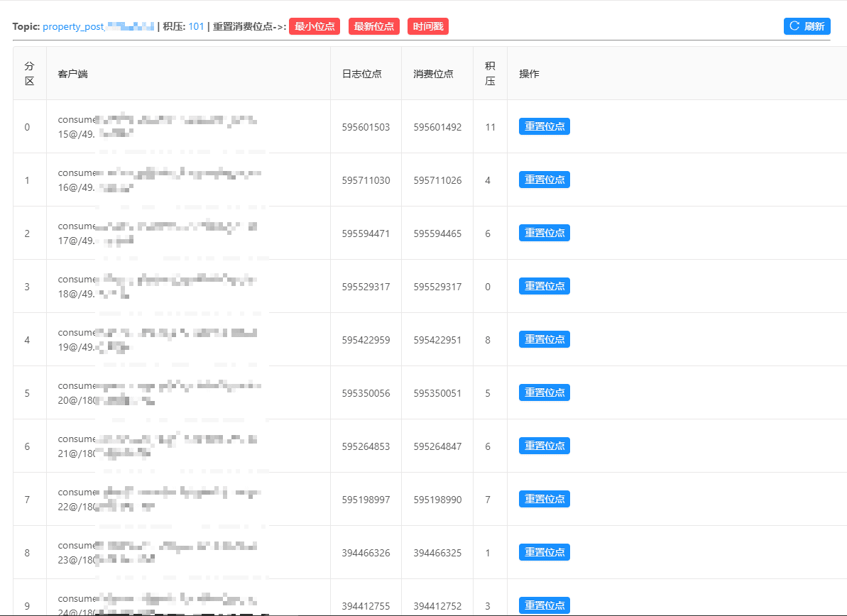This screenshot has height=616, width=847.
Task: Click the refresh icon in 刷新 button
Action: [794, 26]
